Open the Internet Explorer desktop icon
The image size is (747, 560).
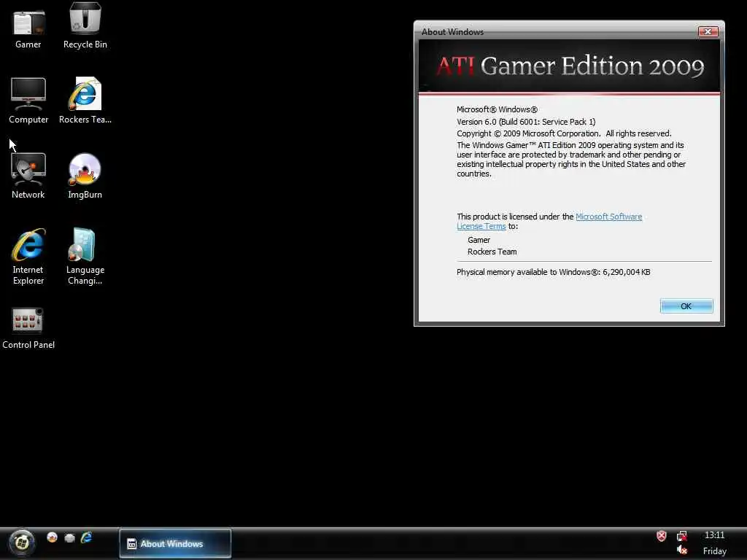[28, 256]
